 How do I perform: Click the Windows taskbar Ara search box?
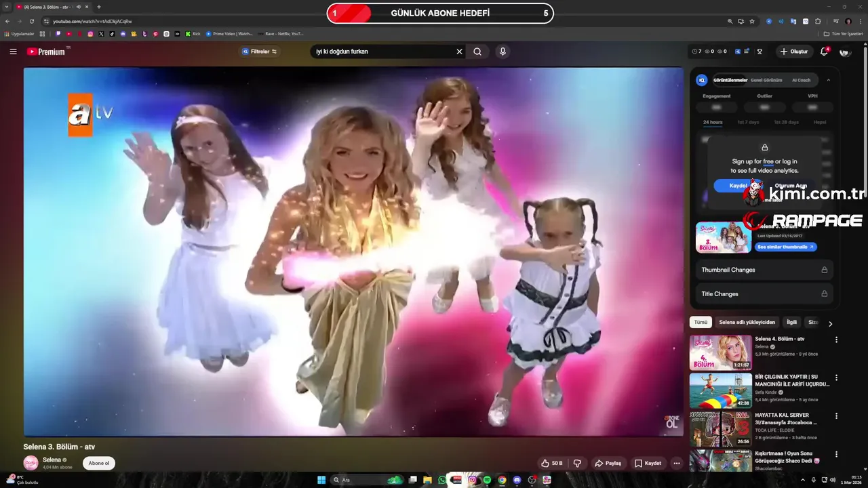tap(367, 480)
